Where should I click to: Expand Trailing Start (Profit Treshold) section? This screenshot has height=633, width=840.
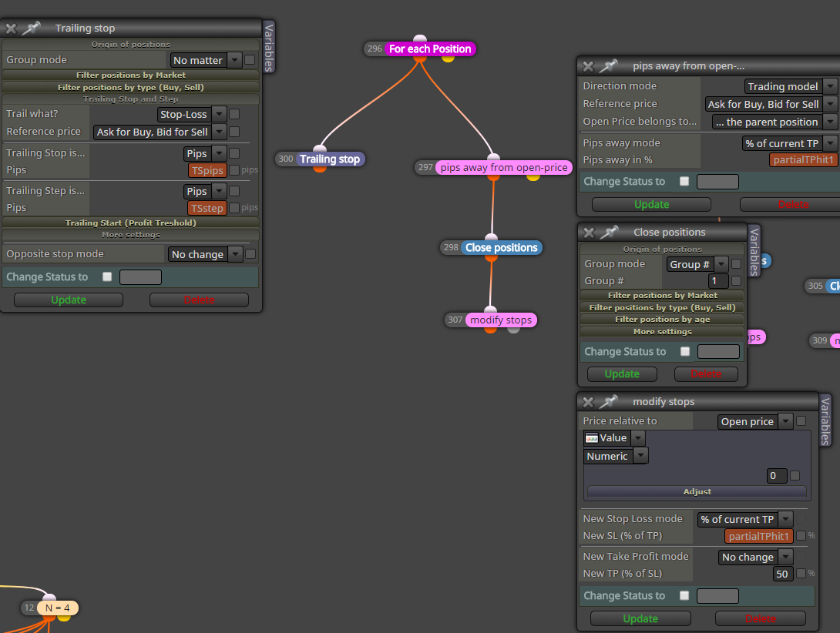131,223
